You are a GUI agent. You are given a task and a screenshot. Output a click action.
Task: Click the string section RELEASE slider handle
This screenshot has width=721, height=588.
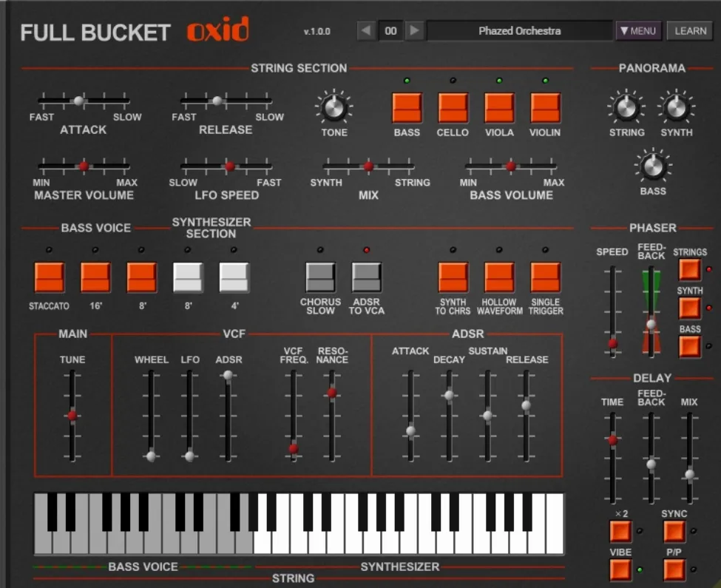217,101
